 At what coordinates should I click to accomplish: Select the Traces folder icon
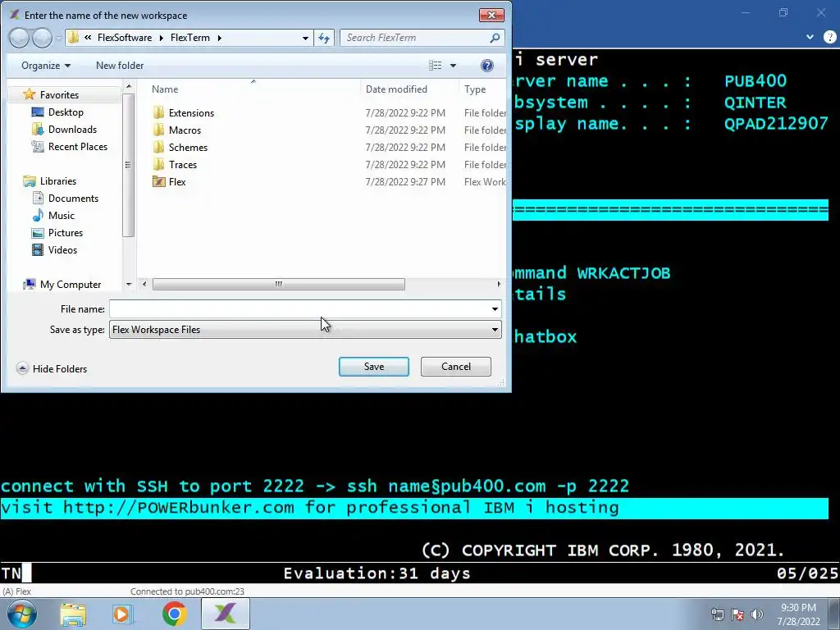pos(158,164)
